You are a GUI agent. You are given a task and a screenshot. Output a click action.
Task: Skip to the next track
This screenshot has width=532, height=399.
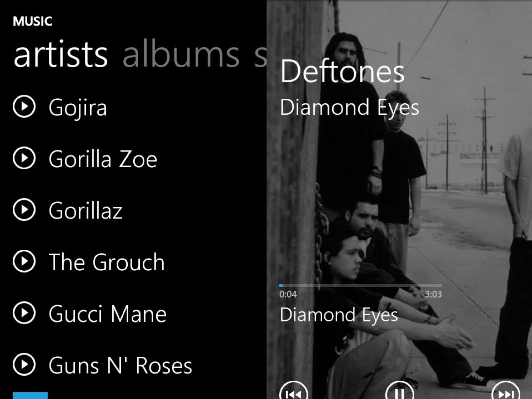point(505,391)
